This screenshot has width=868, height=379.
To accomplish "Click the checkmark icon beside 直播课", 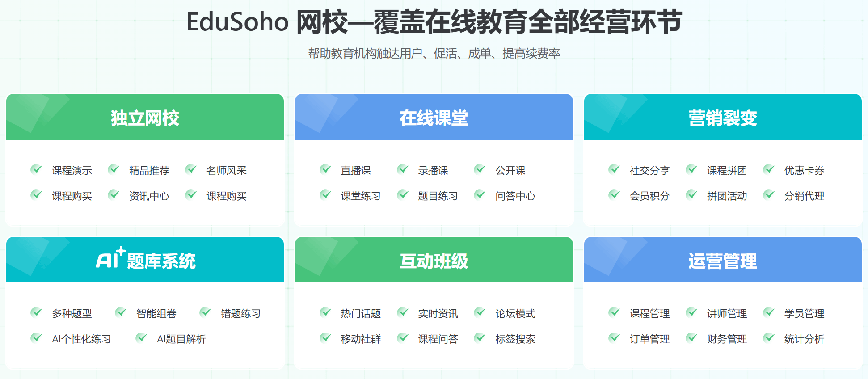I will [x=325, y=169].
